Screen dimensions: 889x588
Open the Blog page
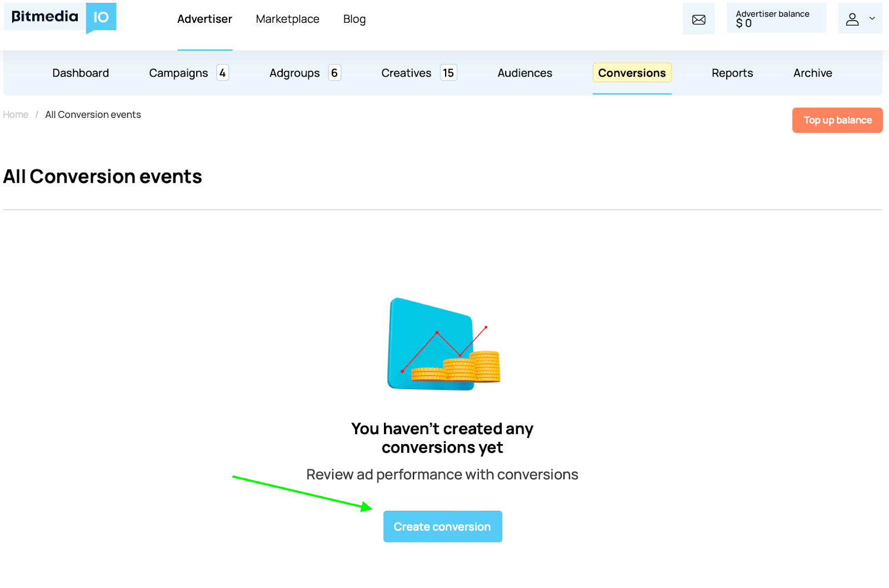click(x=354, y=18)
